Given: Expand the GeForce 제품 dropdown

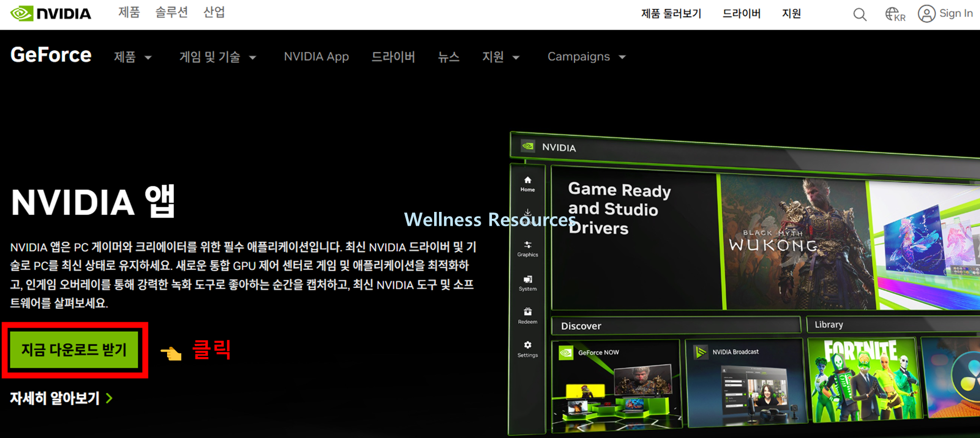Looking at the screenshot, I should pyautogui.click(x=133, y=57).
